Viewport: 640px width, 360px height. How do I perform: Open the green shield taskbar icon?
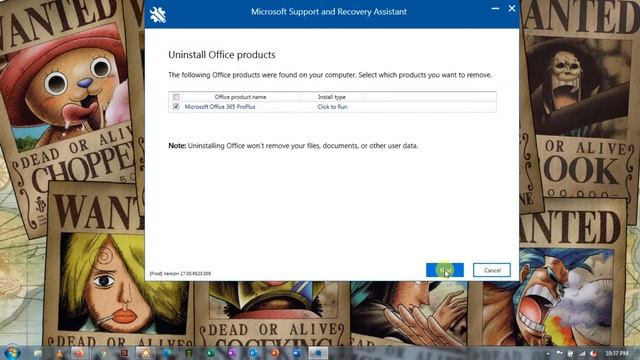point(188,353)
